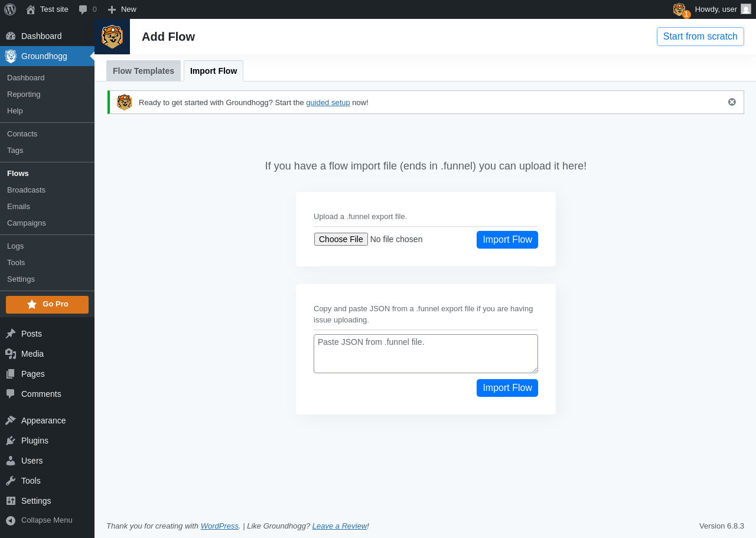Click the guided setup link

(328, 103)
